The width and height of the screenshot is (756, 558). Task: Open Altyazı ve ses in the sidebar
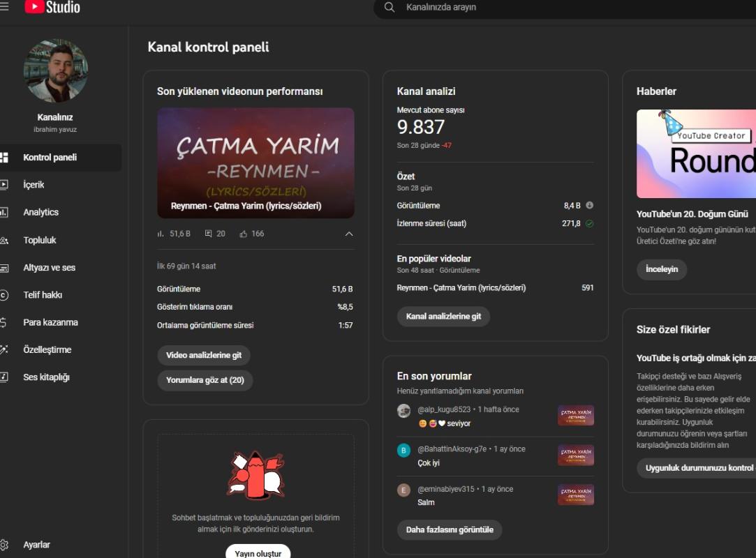(61, 268)
